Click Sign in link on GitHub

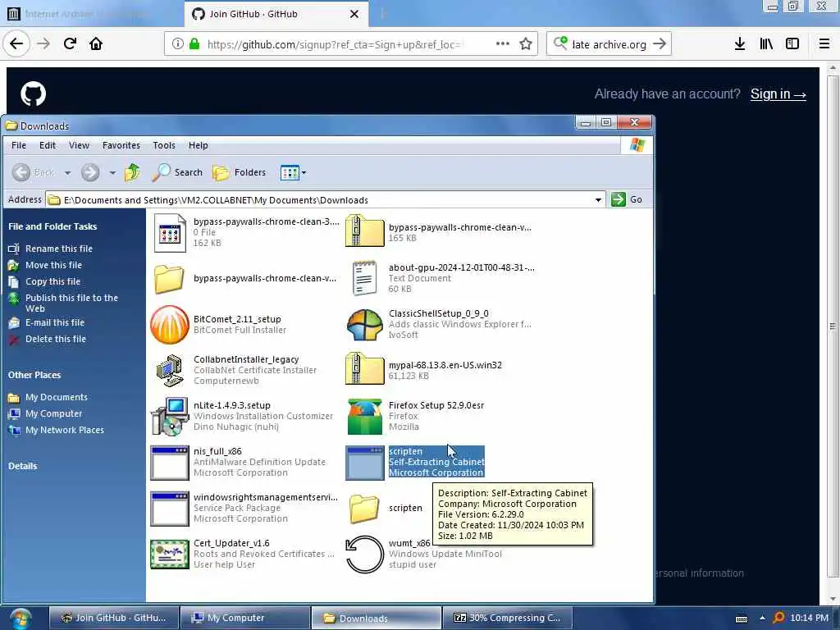778,94
